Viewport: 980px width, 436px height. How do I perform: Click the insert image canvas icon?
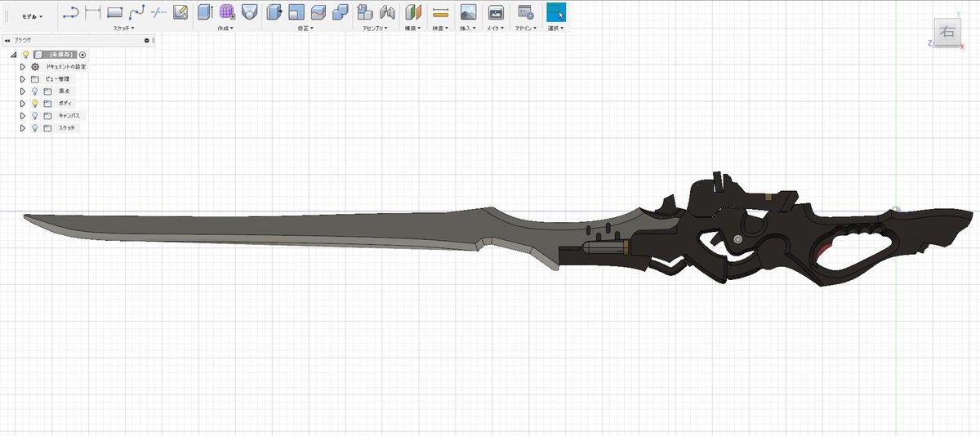(x=468, y=11)
